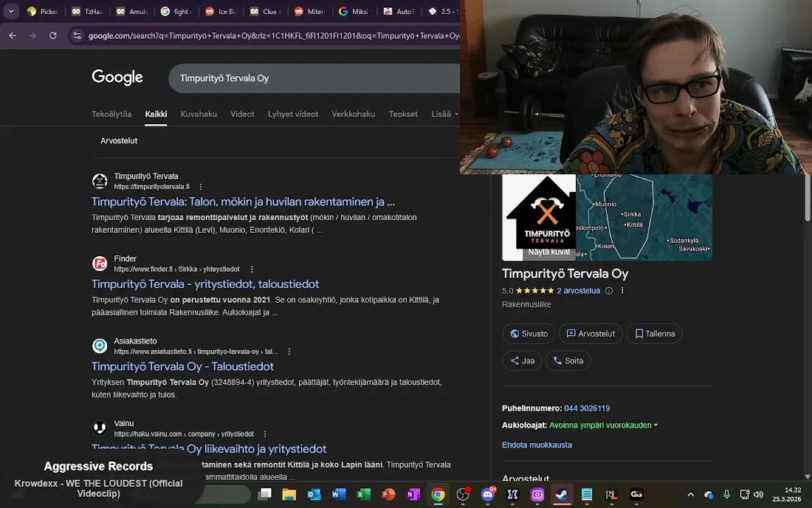Open options for Asiakastieto result

click(289, 351)
